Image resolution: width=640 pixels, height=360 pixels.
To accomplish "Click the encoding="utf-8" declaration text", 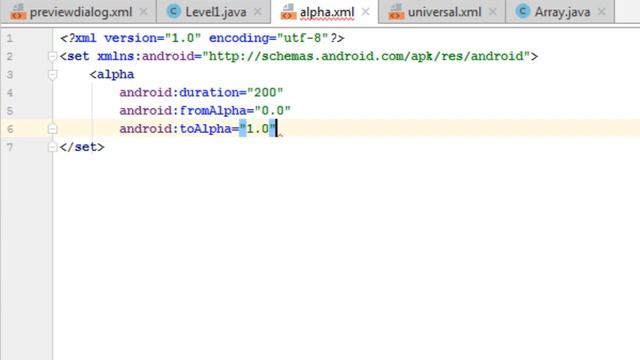I will [269, 38].
